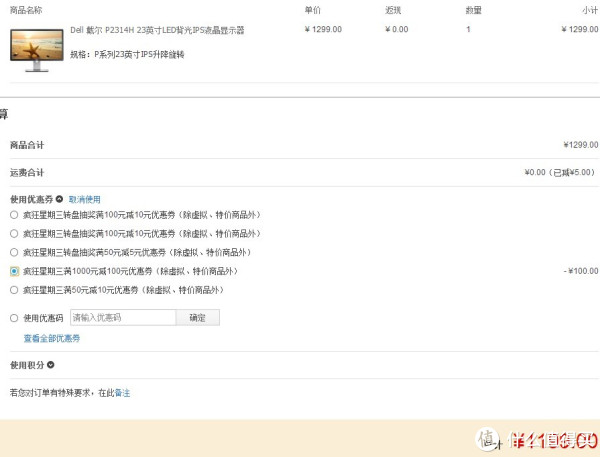
Task: Collapse the 使用优惠券 arrow icon
Action: [59, 199]
